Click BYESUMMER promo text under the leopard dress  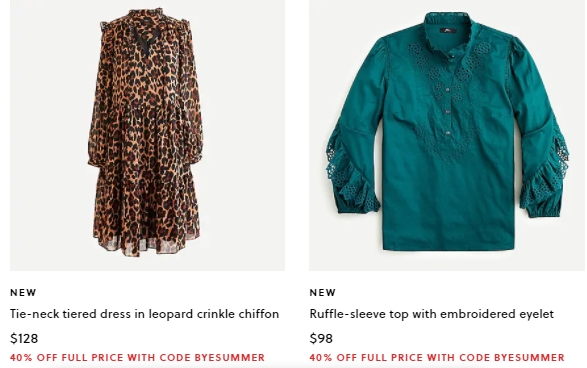click(x=137, y=358)
